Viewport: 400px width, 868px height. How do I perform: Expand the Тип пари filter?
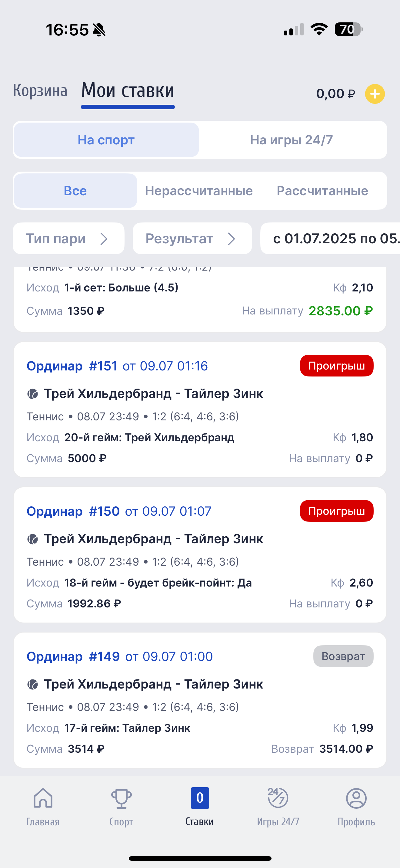tap(68, 238)
